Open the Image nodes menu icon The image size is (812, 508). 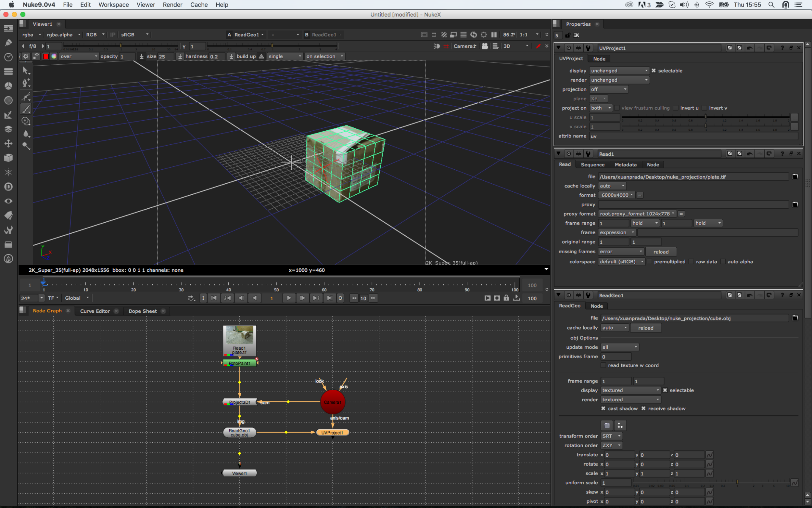[x=8, y=29]
